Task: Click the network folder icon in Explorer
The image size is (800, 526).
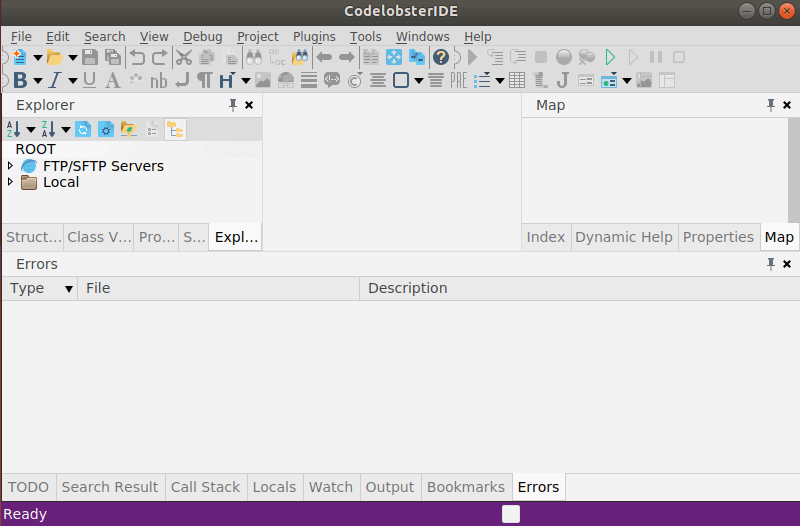Action: point(129,130)
